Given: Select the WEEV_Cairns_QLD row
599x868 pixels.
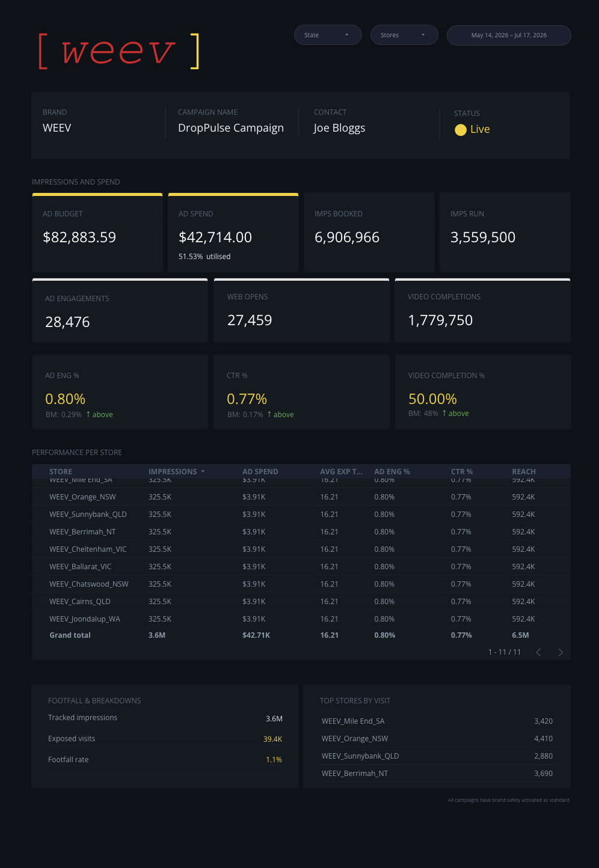Looking at the screenshot, I should pyautogui.click(x=301, y=602).
